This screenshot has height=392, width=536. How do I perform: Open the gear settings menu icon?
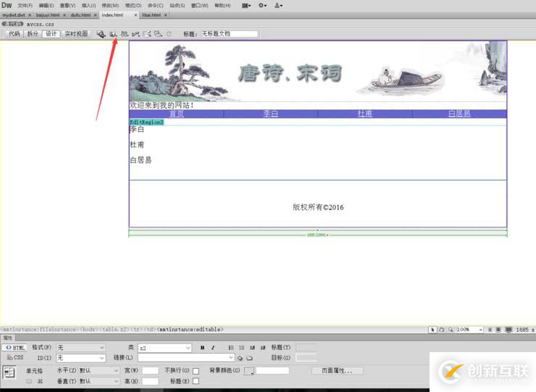pos(262,6)
